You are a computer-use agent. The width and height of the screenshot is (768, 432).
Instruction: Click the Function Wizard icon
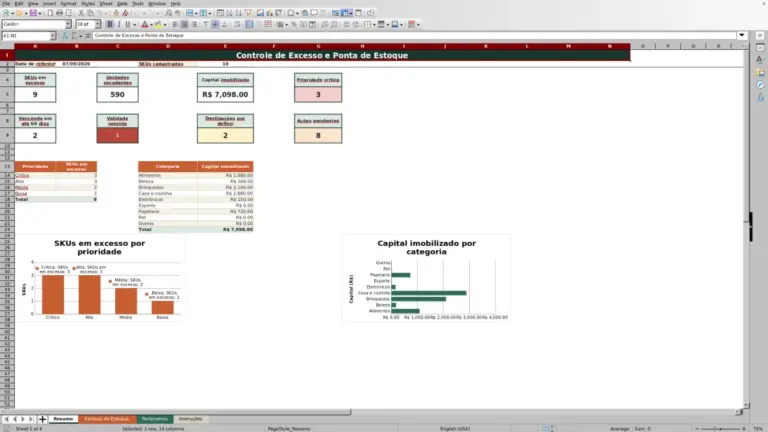pyautogui.click(x=65, y=36)
